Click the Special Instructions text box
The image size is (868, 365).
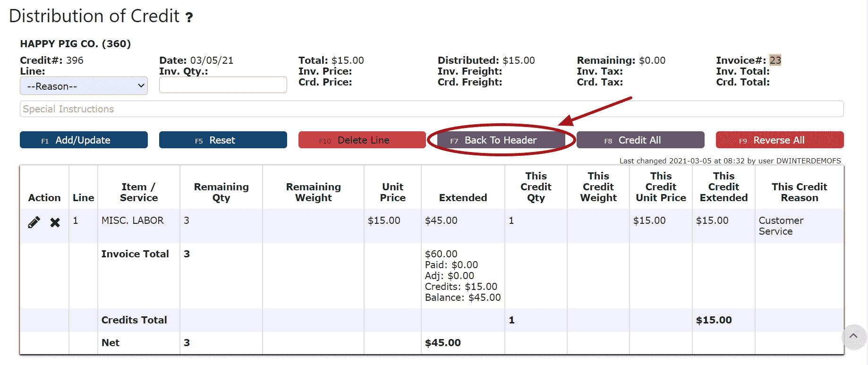431,109
